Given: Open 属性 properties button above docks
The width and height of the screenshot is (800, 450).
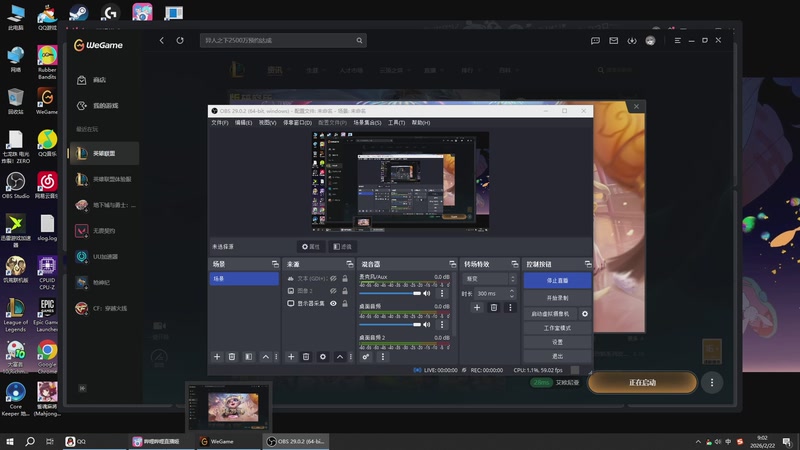Looking at the screenshot, I should 311,246.
